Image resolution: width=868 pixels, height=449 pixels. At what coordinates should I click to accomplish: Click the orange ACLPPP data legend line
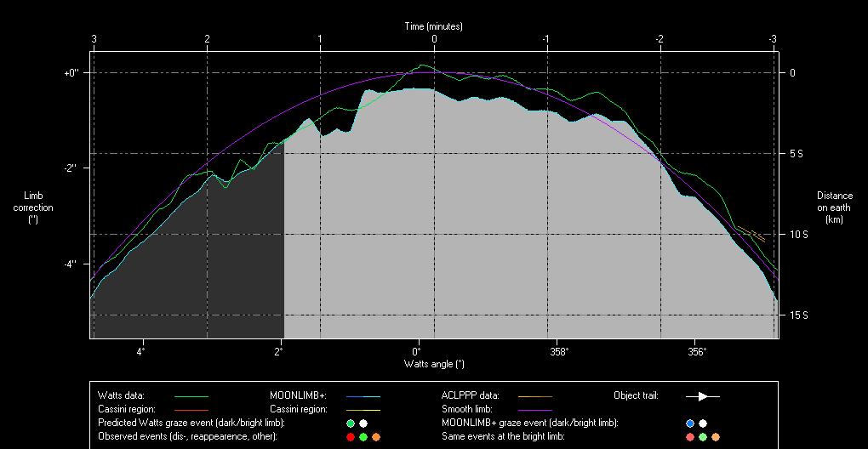[534, 396]
